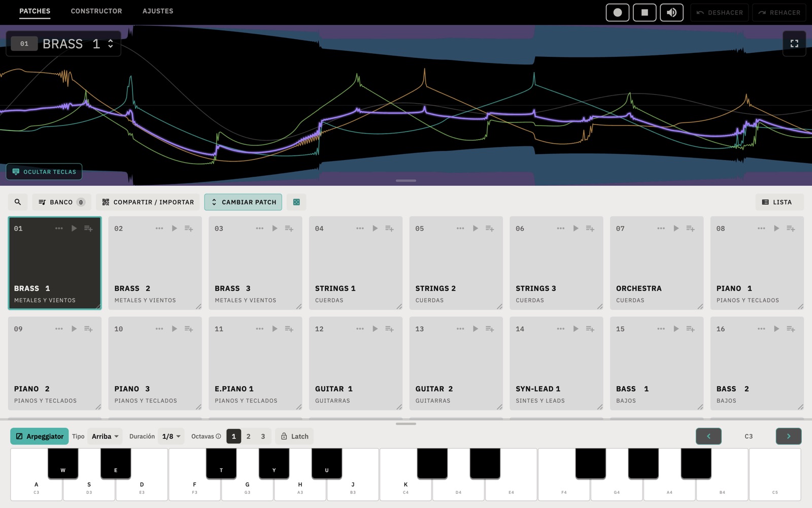Viewport: 812px width, 508px height.
Task: Add PIANO 1 patch to bank
Action: pyautogui.click(x=791, y=229)
